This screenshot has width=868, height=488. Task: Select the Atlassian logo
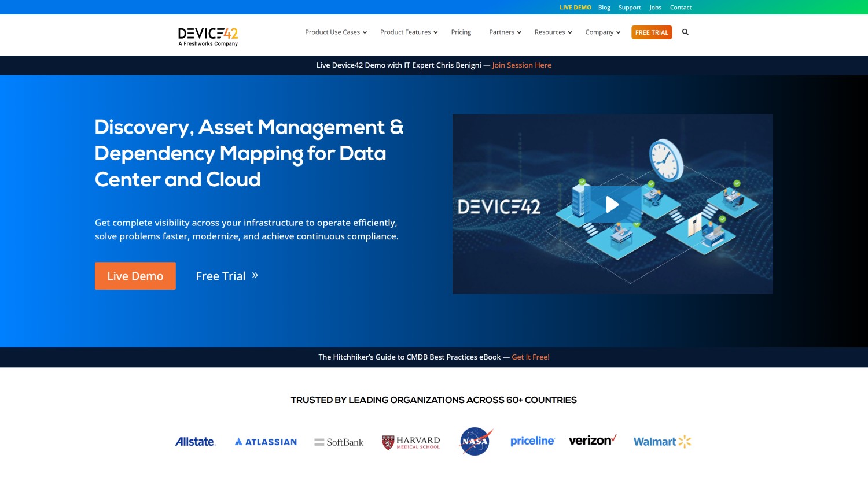(x=266, y=441)
